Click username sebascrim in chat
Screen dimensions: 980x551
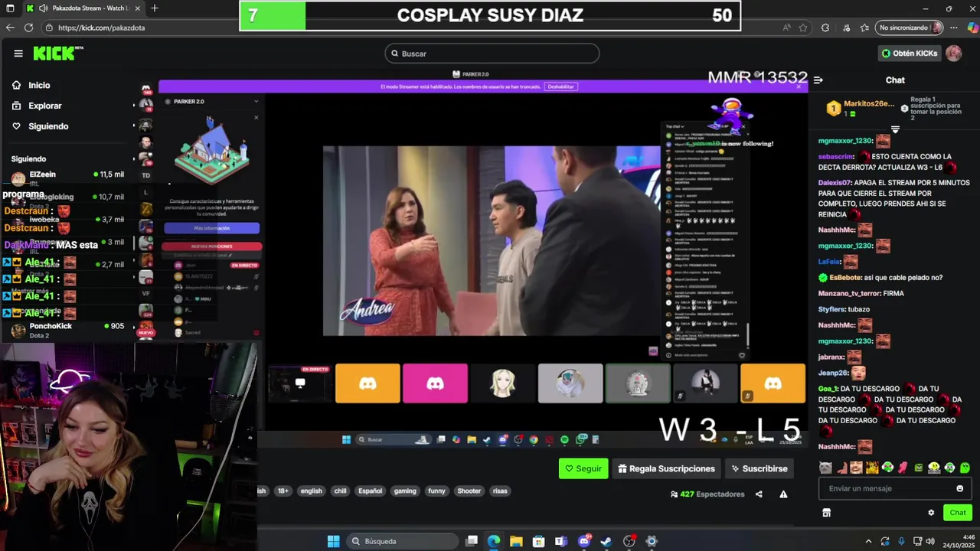click(837, 157)
